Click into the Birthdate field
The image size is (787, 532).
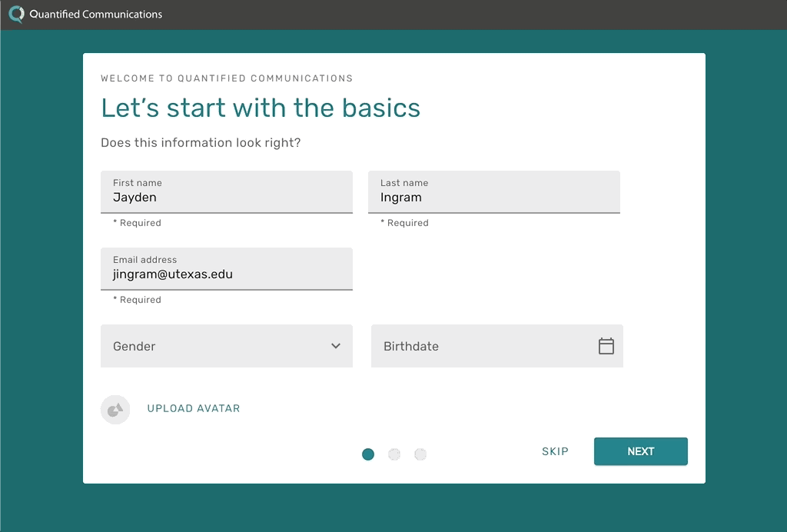click(497, 346)
